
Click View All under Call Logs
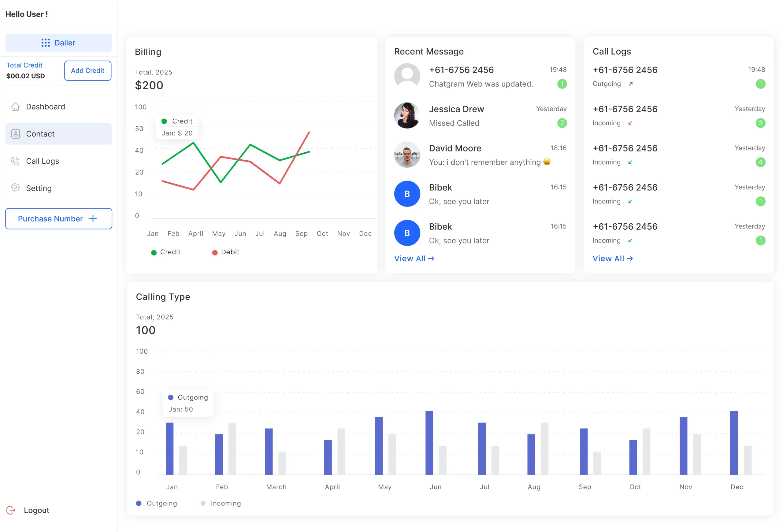click(x=613, y=259)
